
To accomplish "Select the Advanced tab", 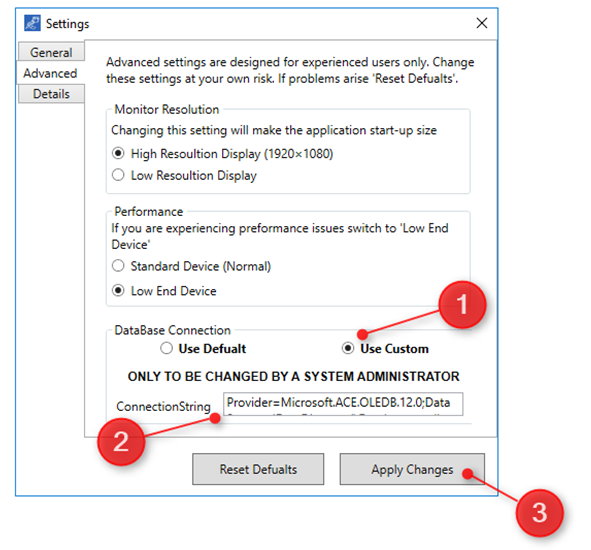I will [x=51, y=73].
